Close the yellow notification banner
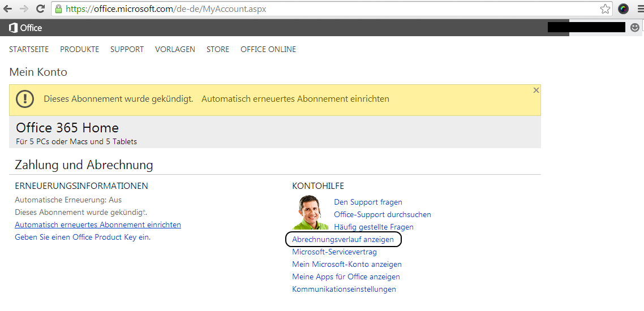The image size is (644, 311). click(x=536, y=90)
